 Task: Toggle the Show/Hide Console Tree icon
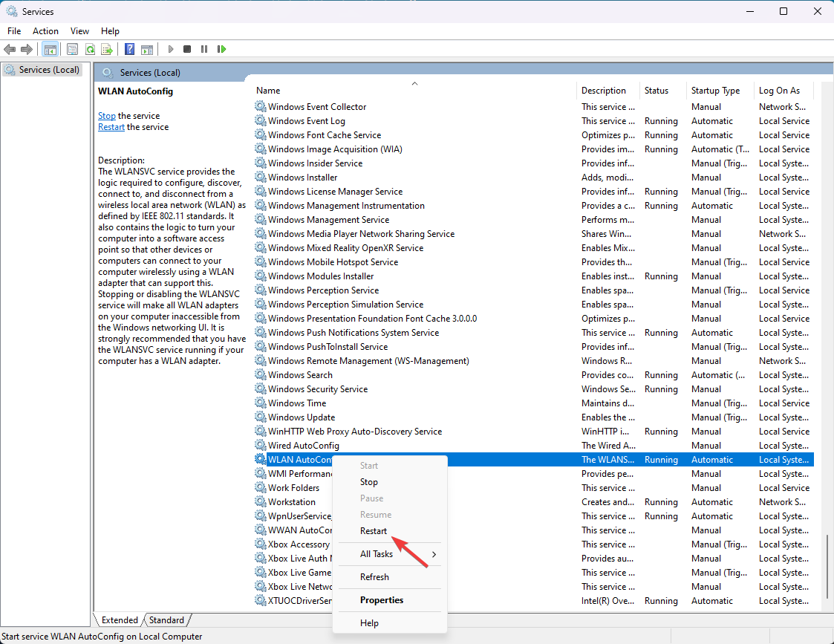[50, 49]
